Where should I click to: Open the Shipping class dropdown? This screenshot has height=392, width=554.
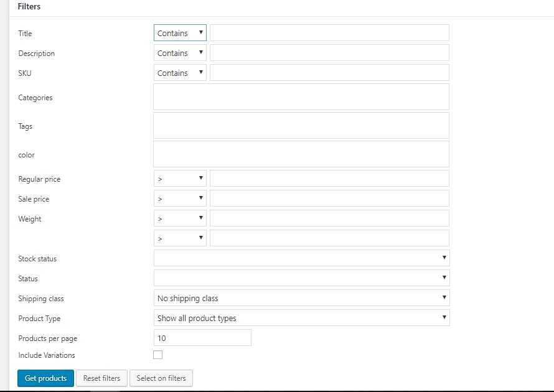pyautogui.click(x=301, y=297)
